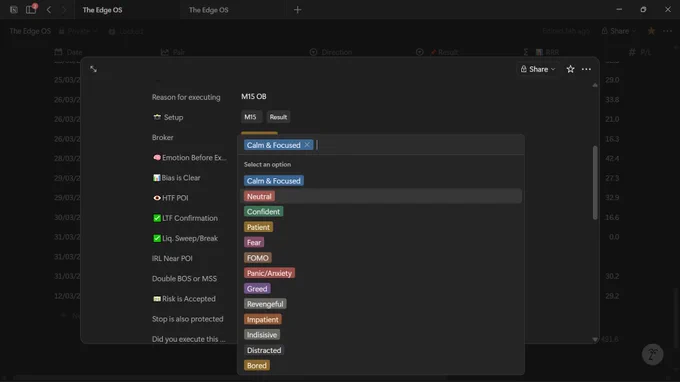Select the Panic/Anxiety option
The image size is (680, 382).
pyautogui.click(x=269, y=273)
